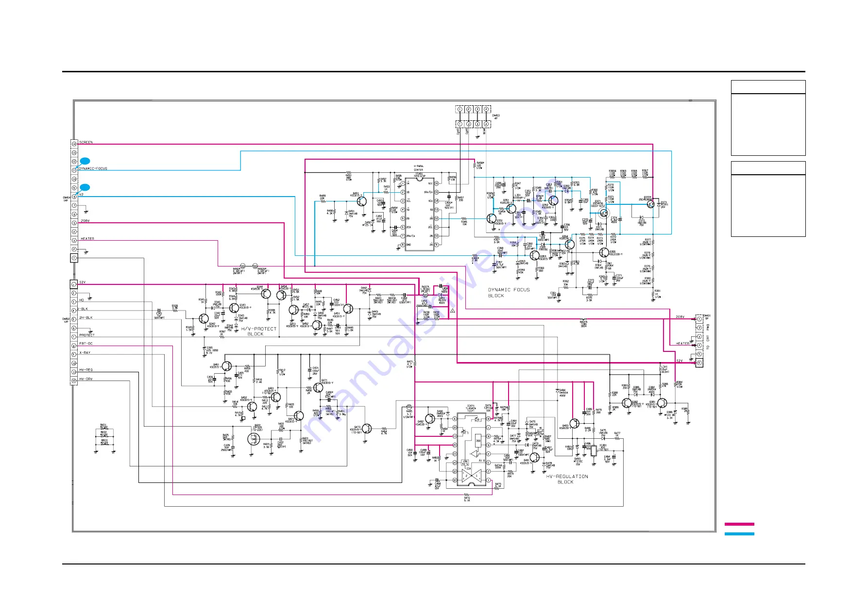Viewport: 868px width, 613px height.
Task: Select the Q422 MOSFET symbol
Action: point(253,439)
